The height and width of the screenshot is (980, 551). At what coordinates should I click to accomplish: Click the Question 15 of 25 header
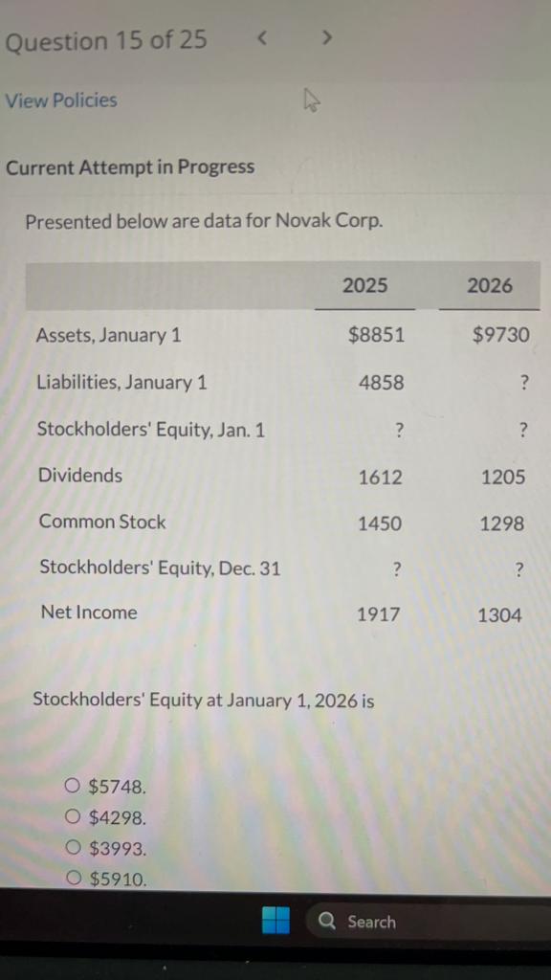pyautogui.click(x=105, y=40)
